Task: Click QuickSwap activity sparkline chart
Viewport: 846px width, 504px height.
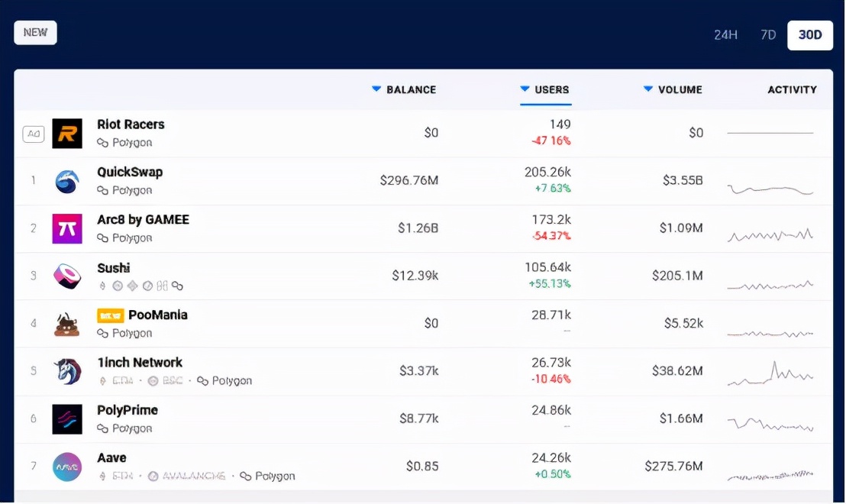Action: tap(770, 189)
